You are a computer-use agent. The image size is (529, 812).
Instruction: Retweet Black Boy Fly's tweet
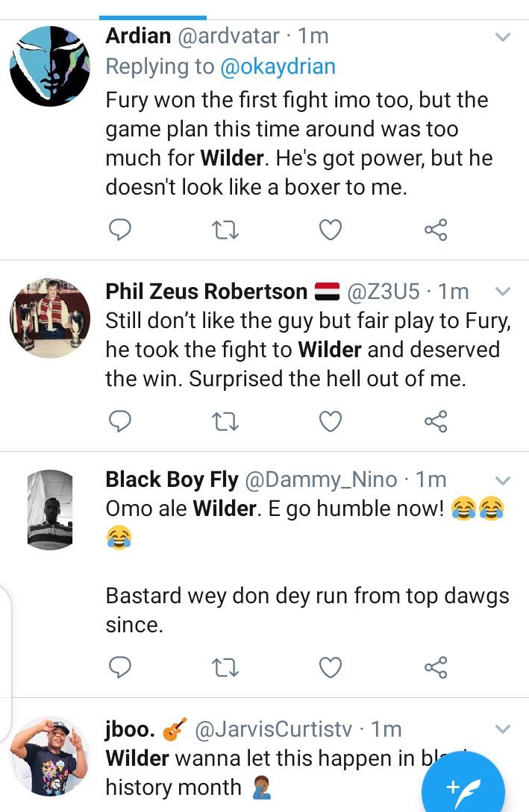tap(225, 667)
